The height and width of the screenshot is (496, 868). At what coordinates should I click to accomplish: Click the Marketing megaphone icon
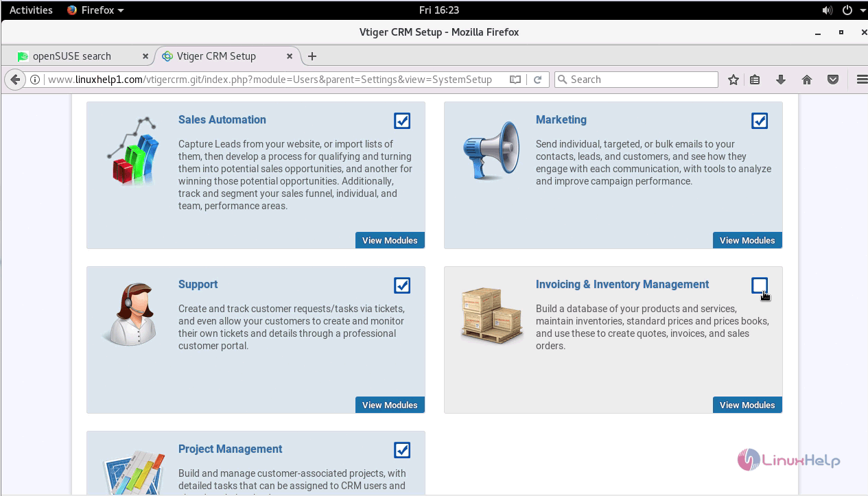tap(491, 150)
